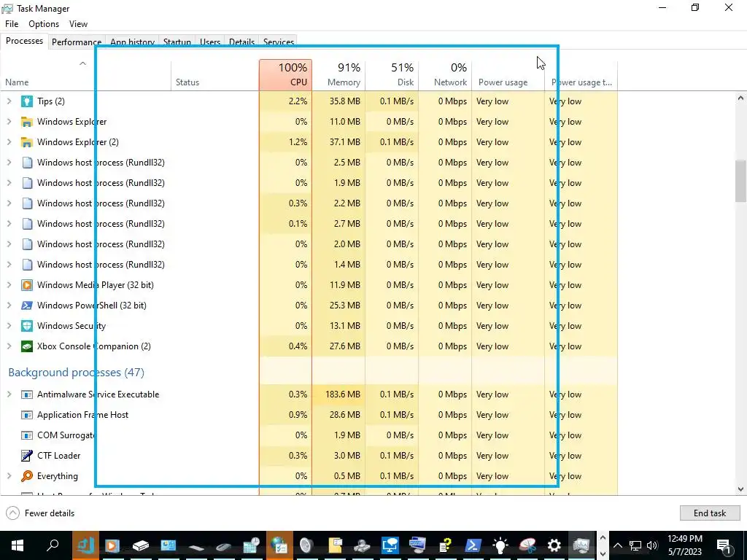Click icon of Rundll32 process using 1.4 MB

(x=27, y=265)
